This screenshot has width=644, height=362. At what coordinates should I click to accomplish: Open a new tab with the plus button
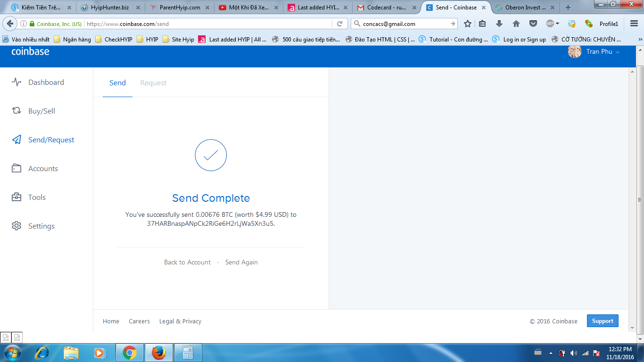(x=568, y=8)
